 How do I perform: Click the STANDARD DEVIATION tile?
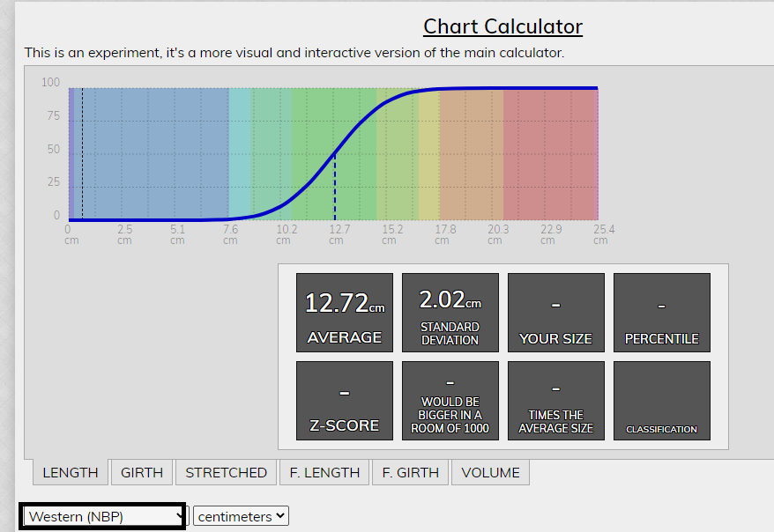click(450, 313)
